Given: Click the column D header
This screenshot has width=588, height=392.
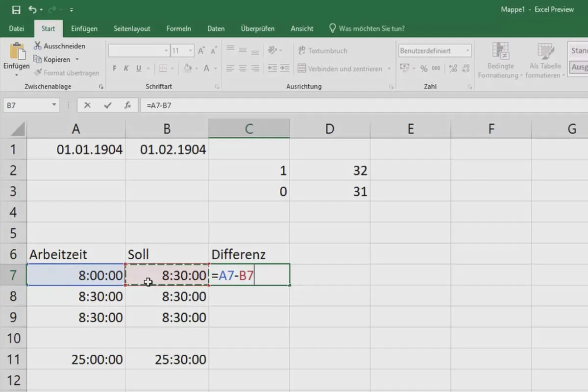Looking at the screenshot, I should pyautogui.click(x=330, y=129).
